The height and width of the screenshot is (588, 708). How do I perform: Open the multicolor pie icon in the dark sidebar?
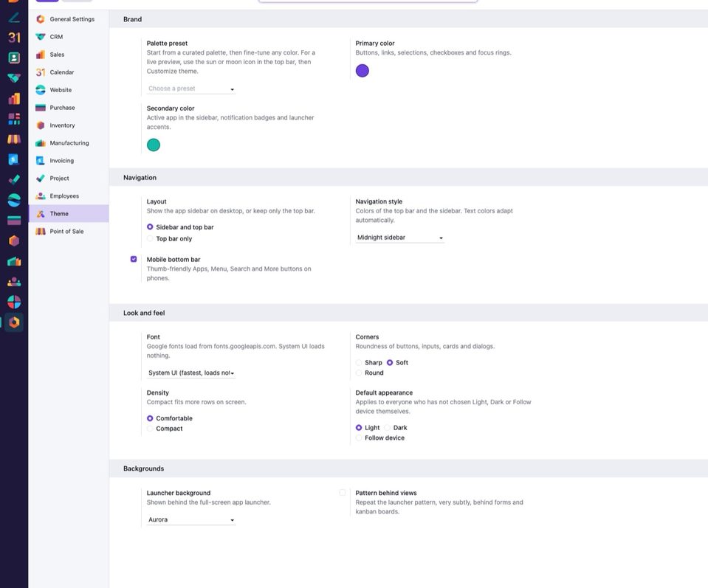pyautogui.click(x=14, y=302)
